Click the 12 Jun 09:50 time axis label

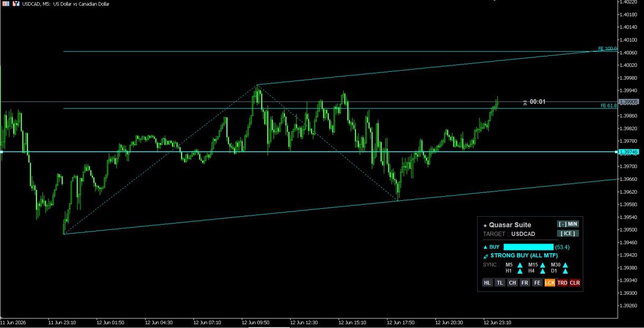(255, 322)
